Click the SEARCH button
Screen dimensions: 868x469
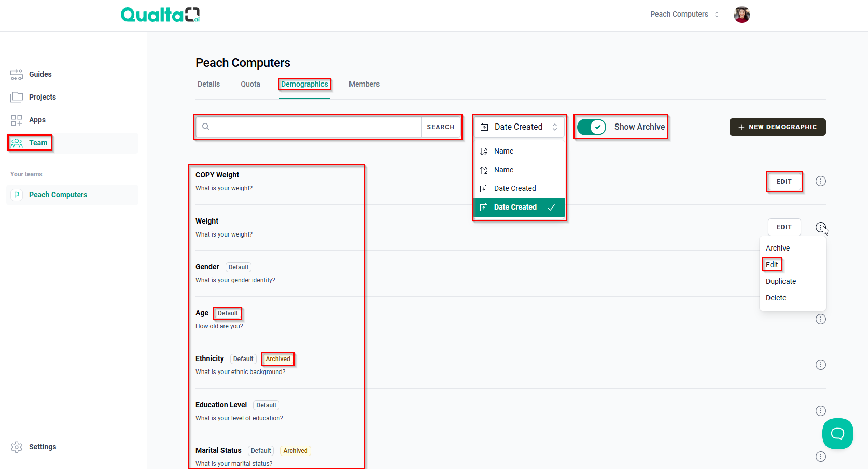(441, 127)
